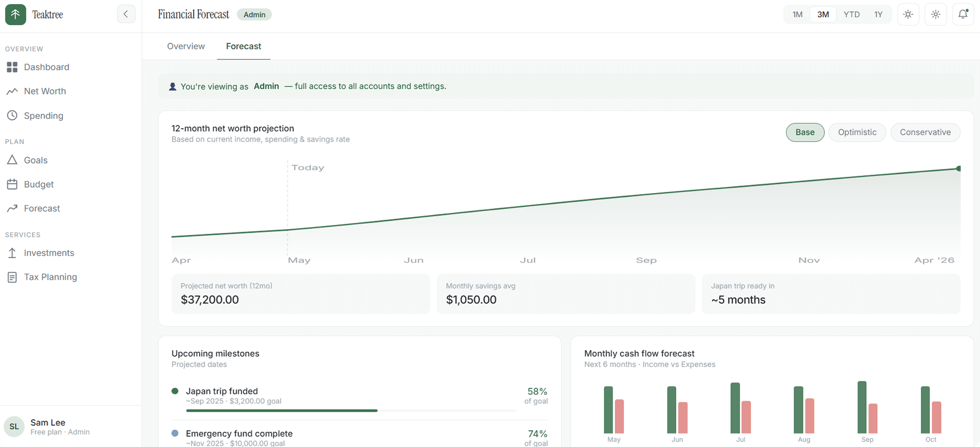Select the 1Y time range
Viewport: 980px width, 447px height.
point(878,14)
